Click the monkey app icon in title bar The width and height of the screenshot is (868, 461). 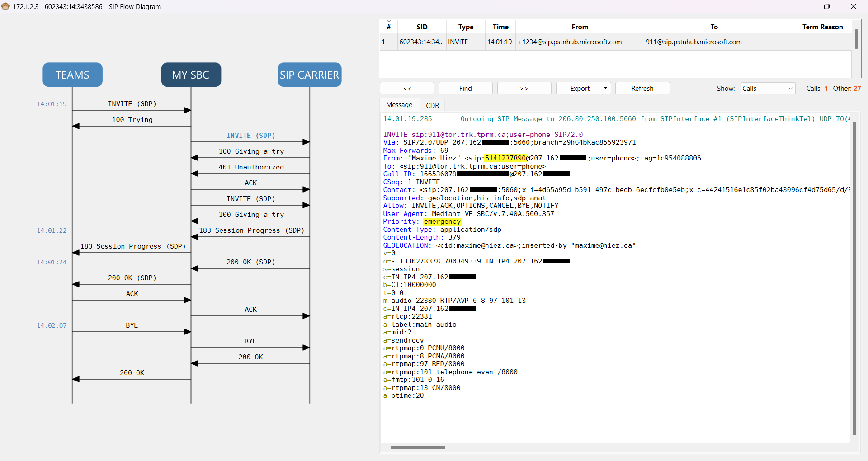pos(5,6)
